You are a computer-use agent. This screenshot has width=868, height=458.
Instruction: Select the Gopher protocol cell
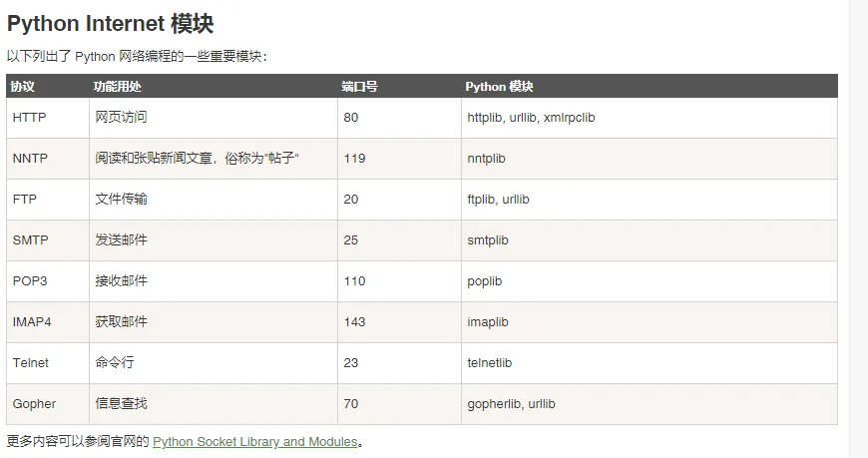pos(35,404)
